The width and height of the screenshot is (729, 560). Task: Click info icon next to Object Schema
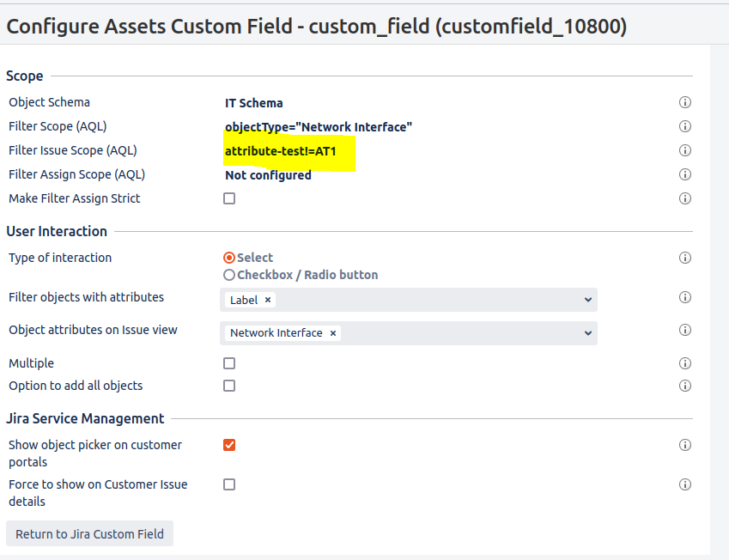click(x=685, y=102)
